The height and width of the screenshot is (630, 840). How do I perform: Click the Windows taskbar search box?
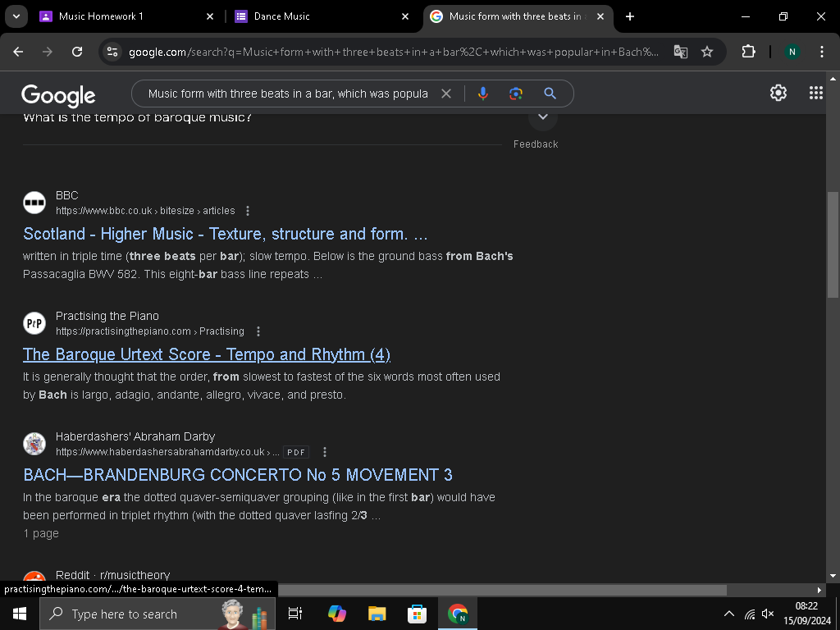(x=157, y=614)
